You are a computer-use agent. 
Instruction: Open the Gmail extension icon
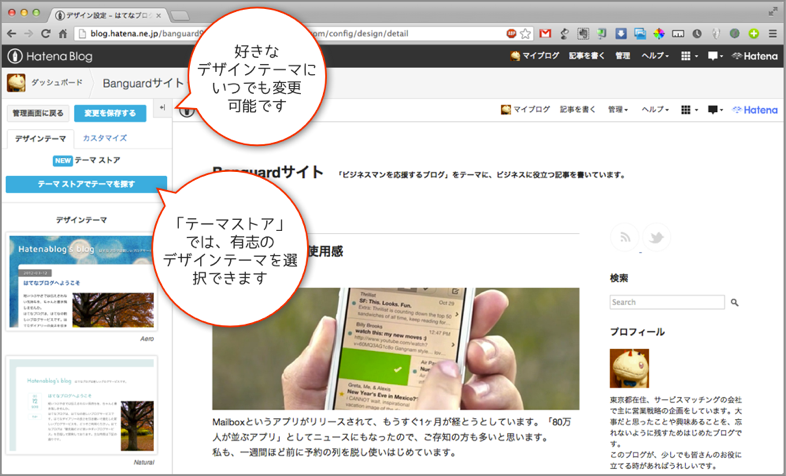tap(545, 34)
